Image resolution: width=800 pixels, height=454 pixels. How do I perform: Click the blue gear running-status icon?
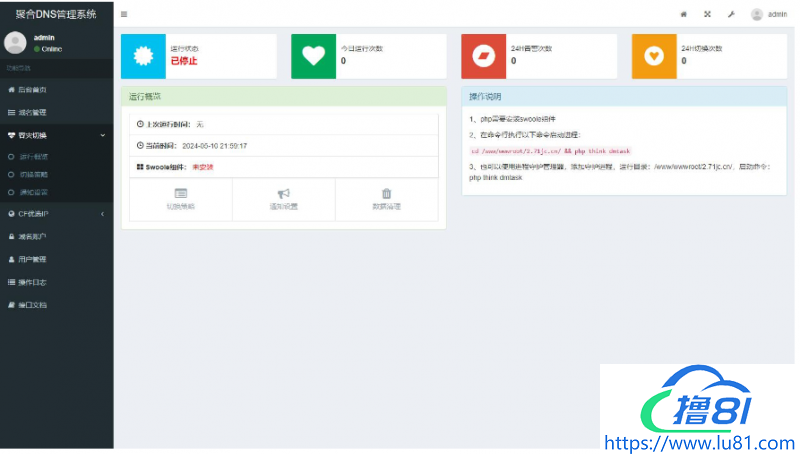tap(144, 56)
